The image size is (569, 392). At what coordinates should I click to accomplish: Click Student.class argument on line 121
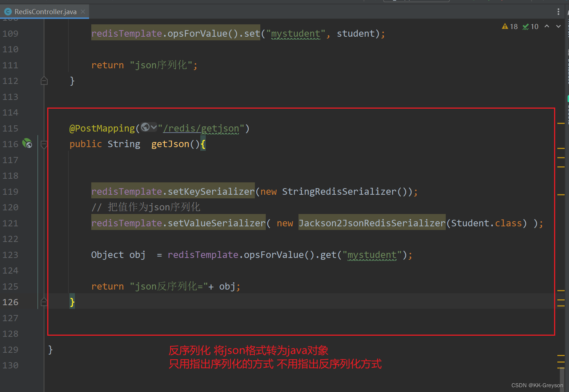[x=486, y=223]
